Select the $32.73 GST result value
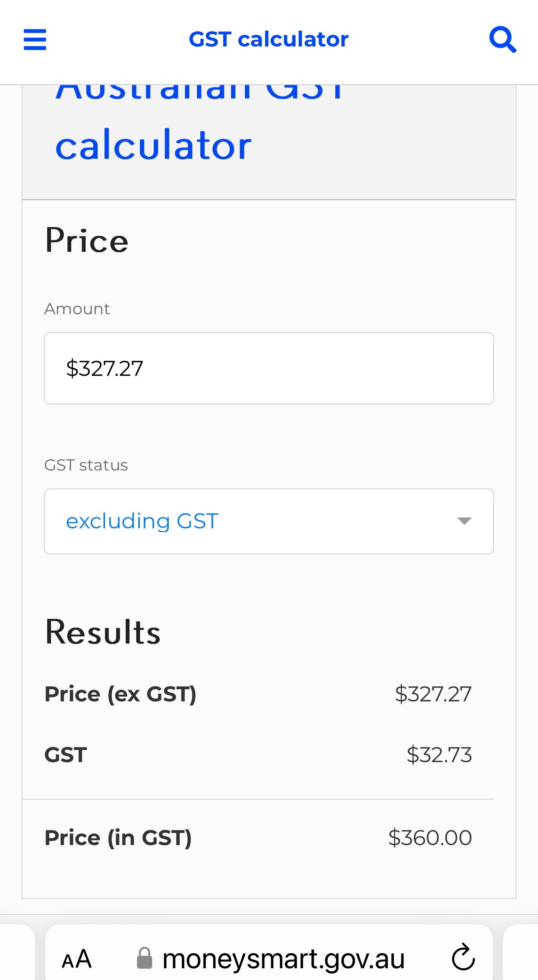 (x=439, y=755)
